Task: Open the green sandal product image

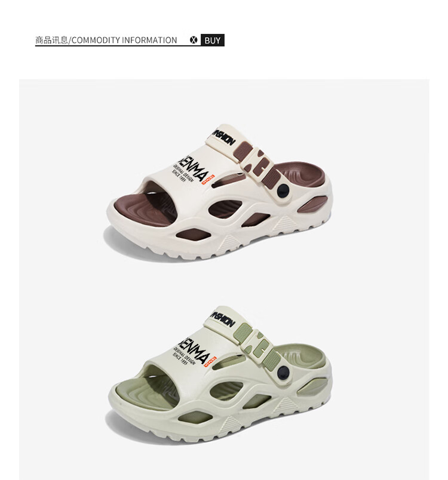Action: 219,375
